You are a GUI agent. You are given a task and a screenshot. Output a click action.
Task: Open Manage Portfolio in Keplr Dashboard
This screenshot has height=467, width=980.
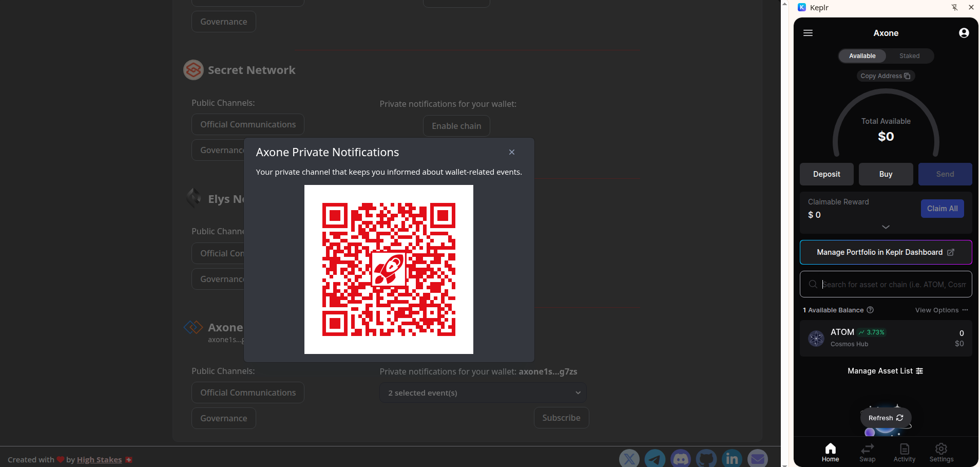[886, 252]
